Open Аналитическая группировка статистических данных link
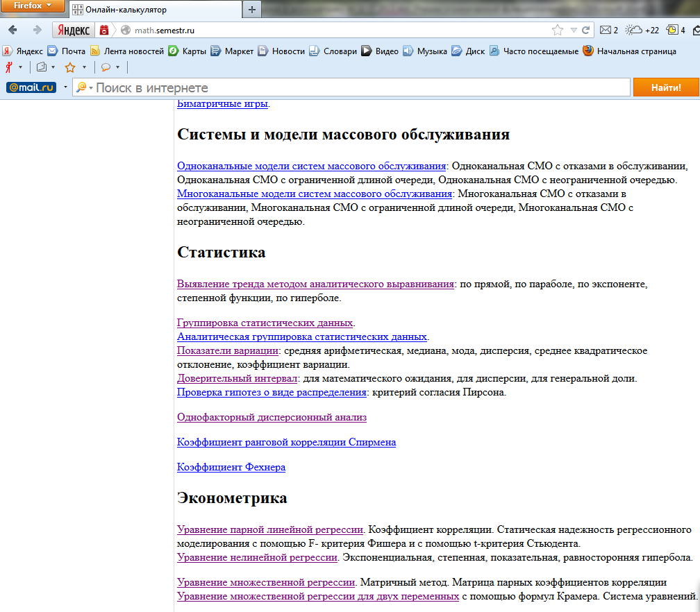 tap(302, 337)
